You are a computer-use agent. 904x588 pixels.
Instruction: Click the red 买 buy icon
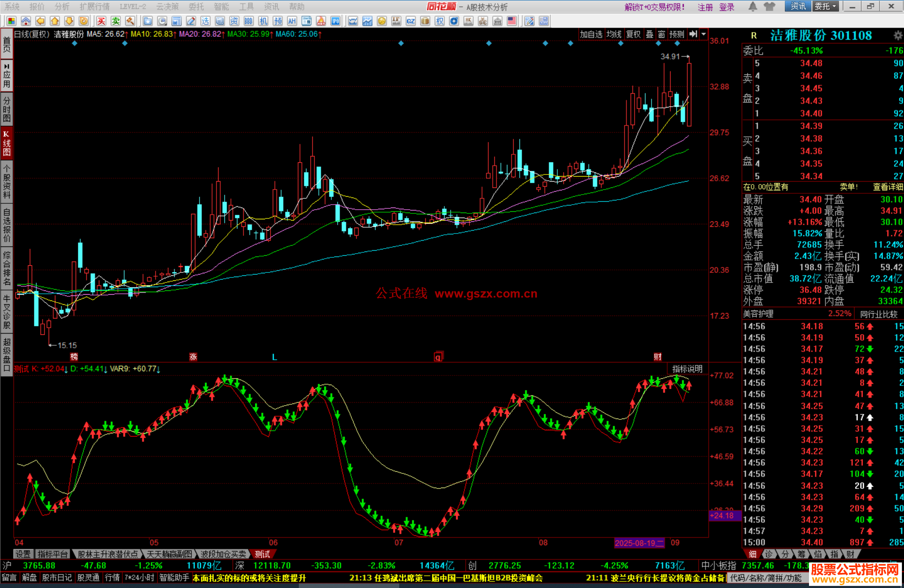(x=101, y=21)
